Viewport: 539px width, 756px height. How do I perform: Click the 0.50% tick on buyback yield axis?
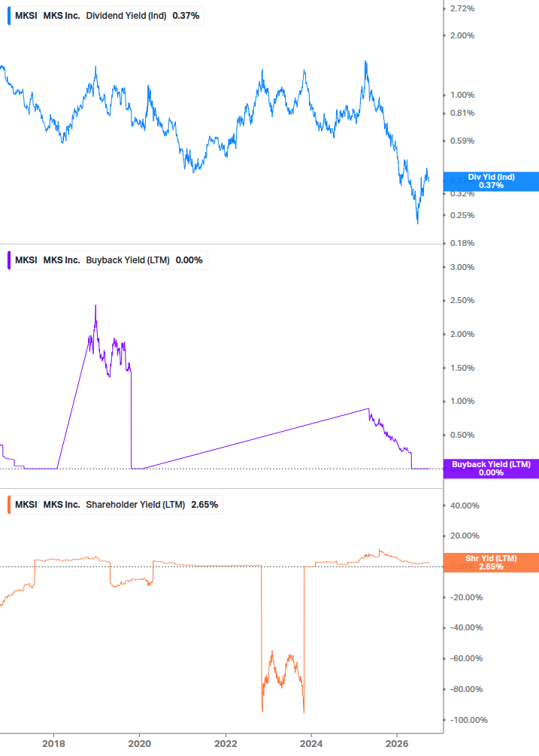(x=462, y=435)
